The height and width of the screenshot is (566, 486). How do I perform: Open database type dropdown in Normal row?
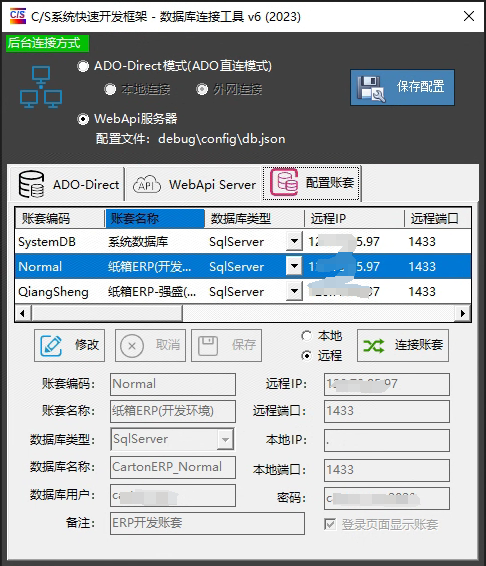294,266
